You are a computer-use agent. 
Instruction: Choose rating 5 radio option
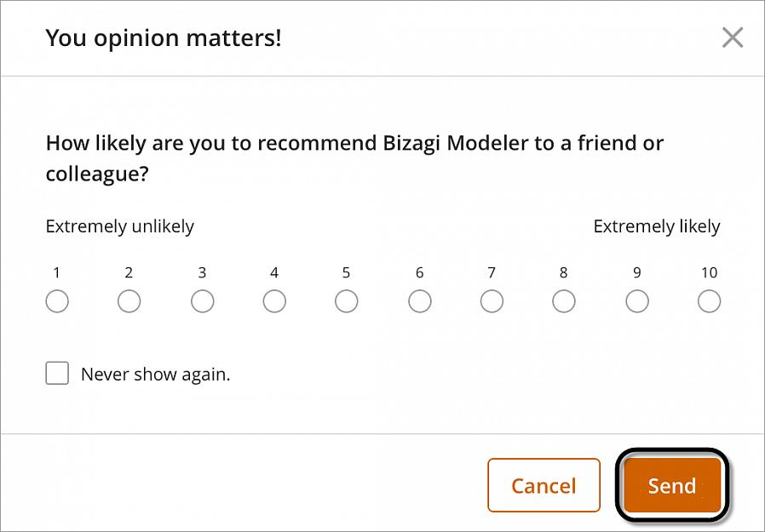tap(347, 301)
